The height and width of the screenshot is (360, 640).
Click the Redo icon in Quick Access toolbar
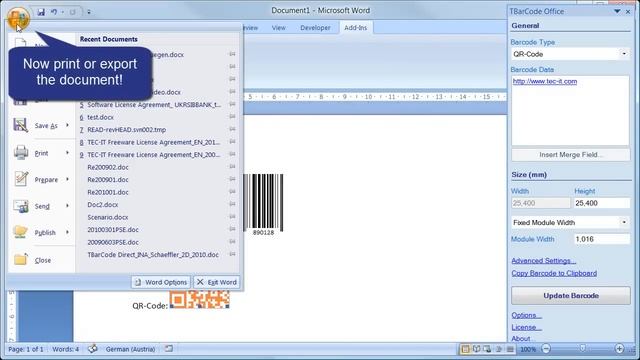[72, 12]
